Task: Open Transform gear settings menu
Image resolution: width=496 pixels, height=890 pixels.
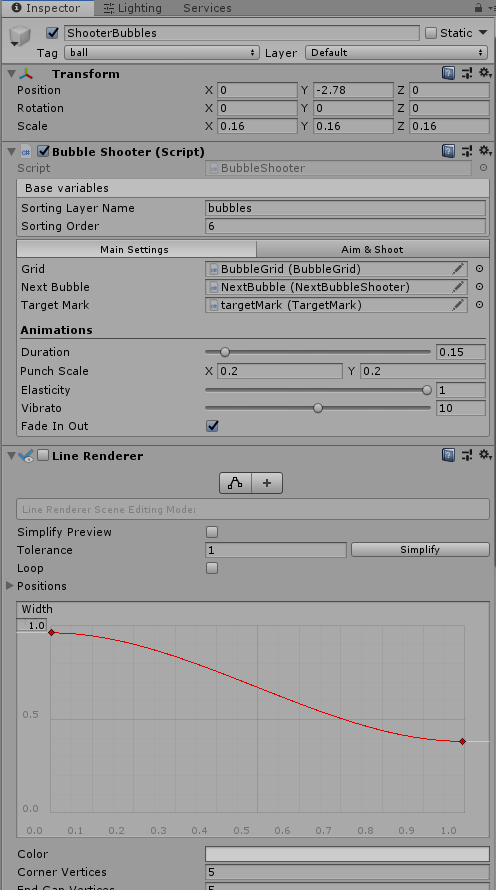Action: (485, 73)
